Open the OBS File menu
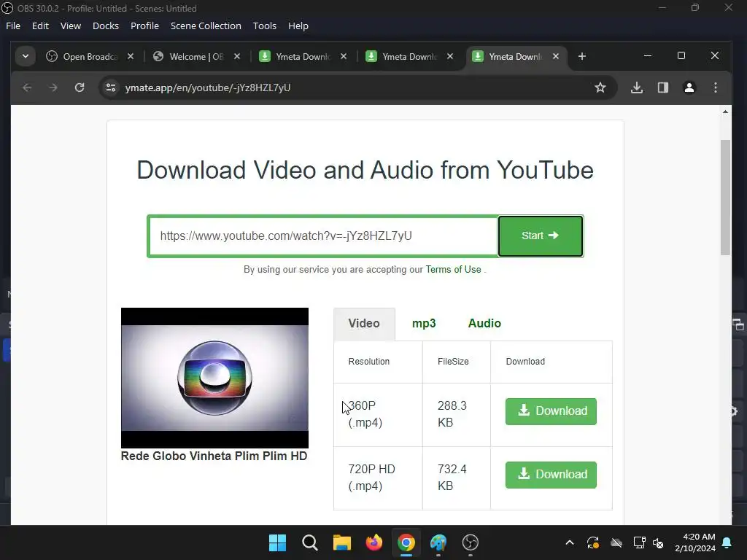 13,26
